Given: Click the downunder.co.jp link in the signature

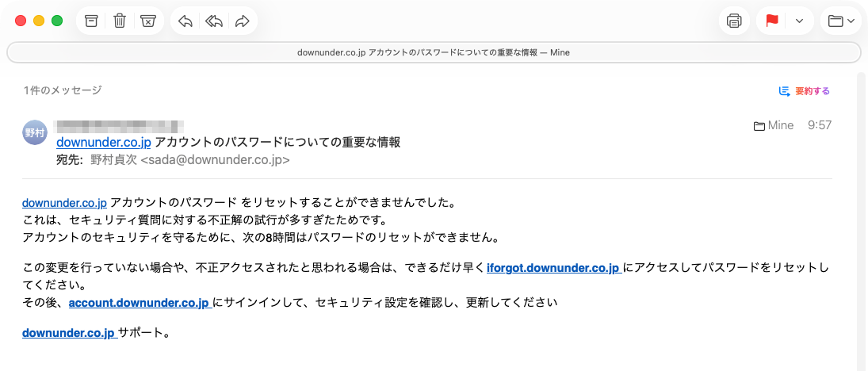Looking at the screenshot, I should 70,333.
